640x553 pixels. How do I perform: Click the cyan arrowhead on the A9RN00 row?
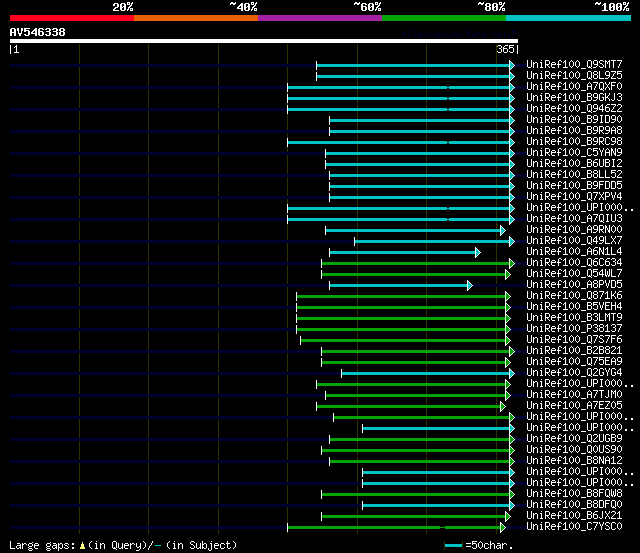point(503,231)
